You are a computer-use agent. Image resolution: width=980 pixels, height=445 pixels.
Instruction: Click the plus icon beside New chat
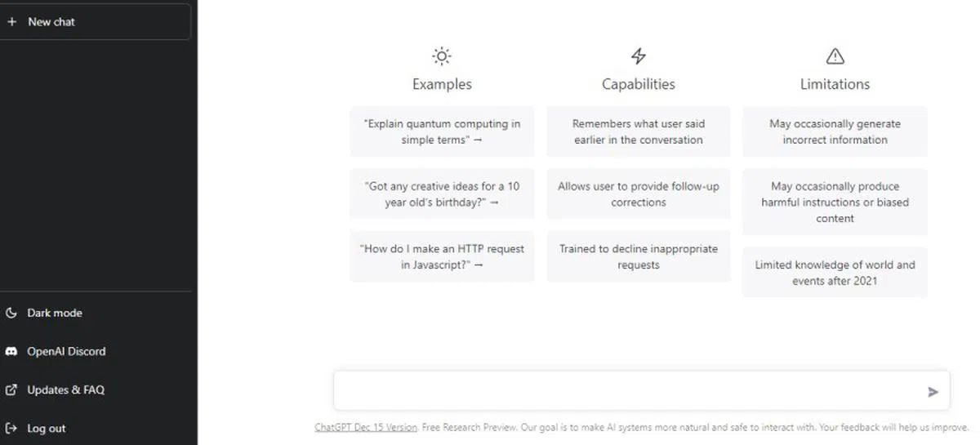tap(11, 22)
